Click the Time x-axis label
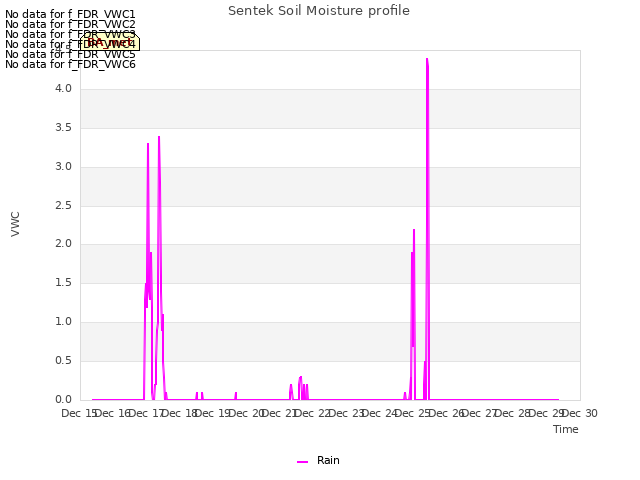This screenshot has height=480, width=640. (x=566, y=429)
